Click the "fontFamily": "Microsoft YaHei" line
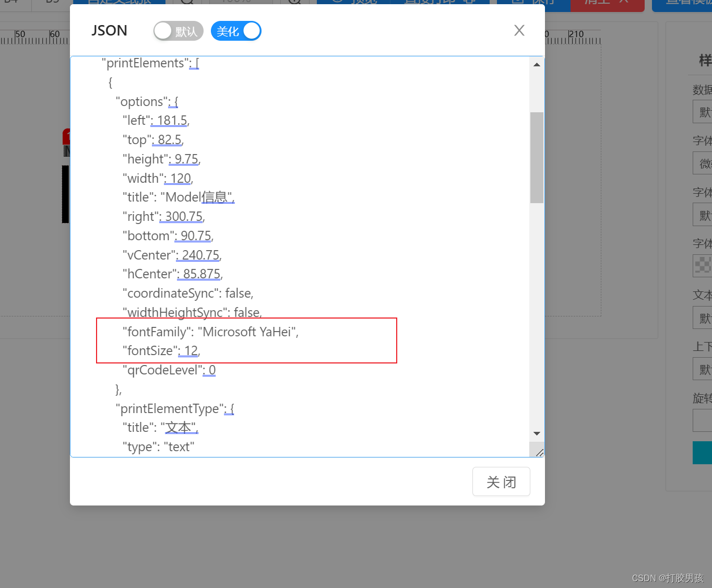The width and height of the screenshot is (712, 588). tap(210, 332)
